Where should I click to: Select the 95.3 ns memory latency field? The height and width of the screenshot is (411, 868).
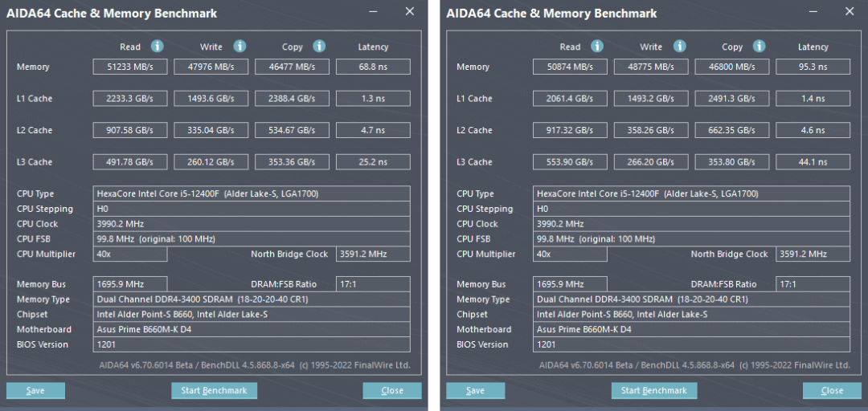coord(813,67)
